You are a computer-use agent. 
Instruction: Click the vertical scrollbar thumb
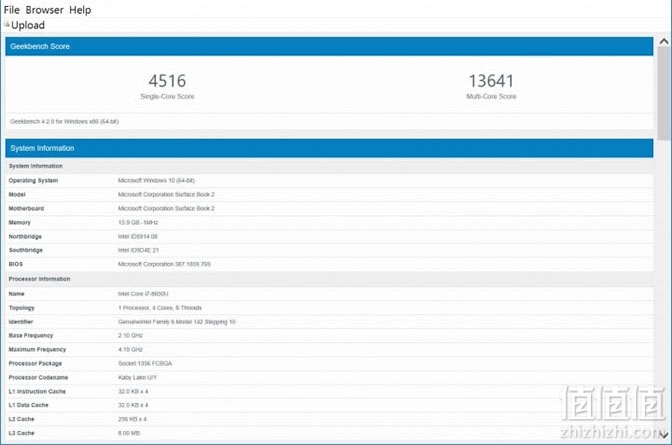tap(664, 93)
